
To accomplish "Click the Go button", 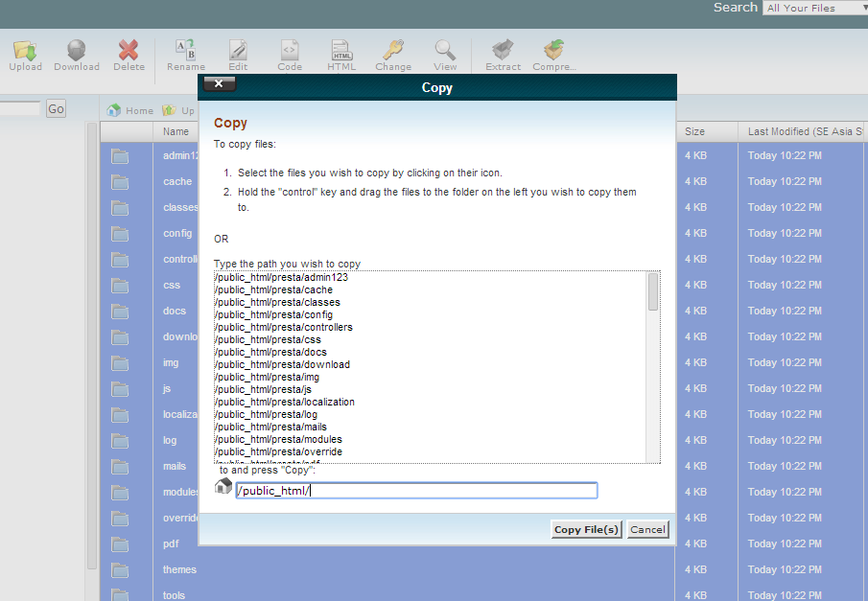I will pos(56,109).
